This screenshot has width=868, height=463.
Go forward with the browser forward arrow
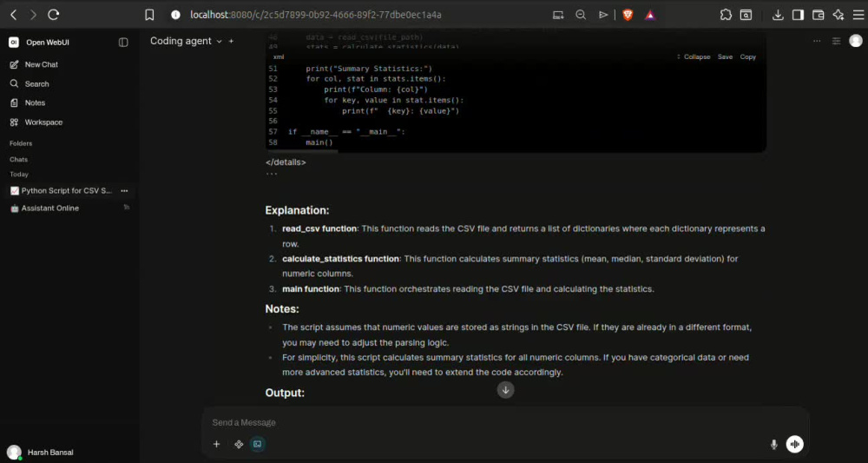tap(33, 15)
